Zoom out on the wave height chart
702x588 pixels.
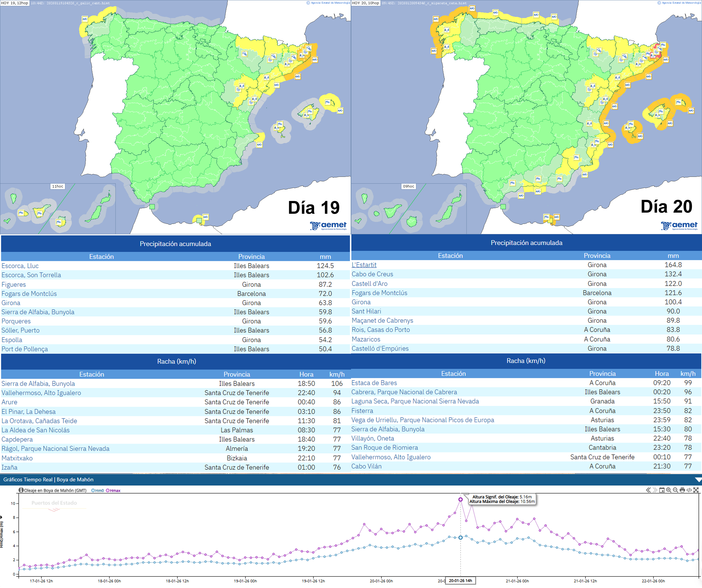[675, 491]
